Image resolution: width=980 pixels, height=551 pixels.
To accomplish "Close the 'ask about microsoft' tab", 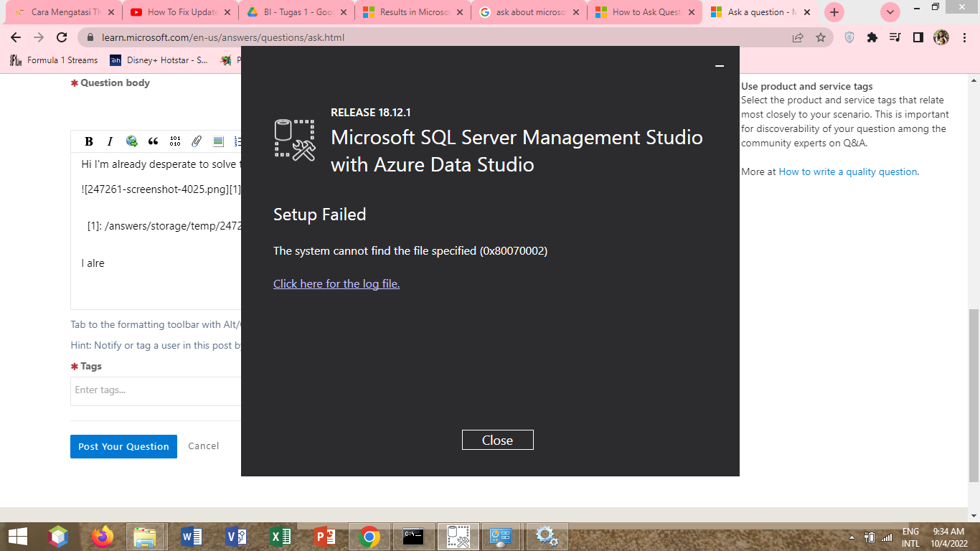I will 575,12.
